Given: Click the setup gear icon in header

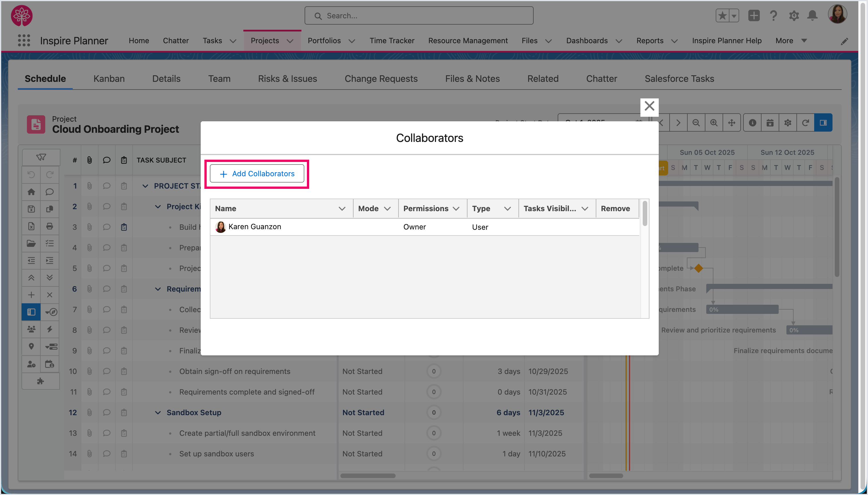Looking at the screenshot, I should pyautogui.click(x=794, y=16).
